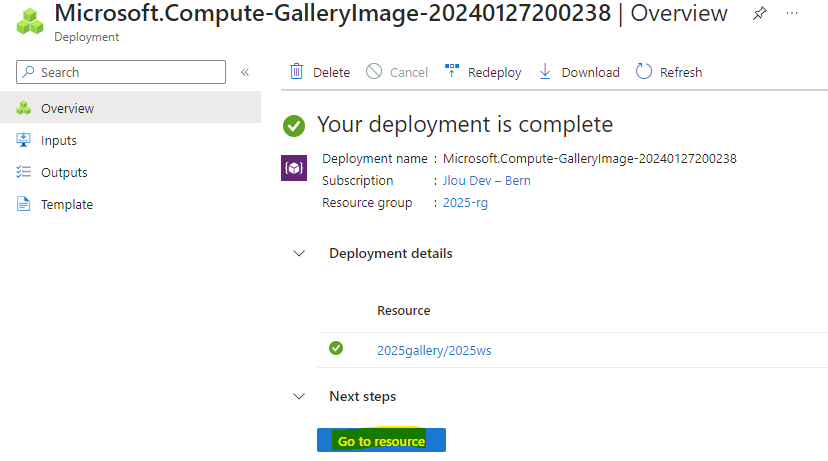Open the Jlou Dev – Bern subscription link
Image resolution: width=828 pixels, height=461 pixels.
(x=486, y=181)
